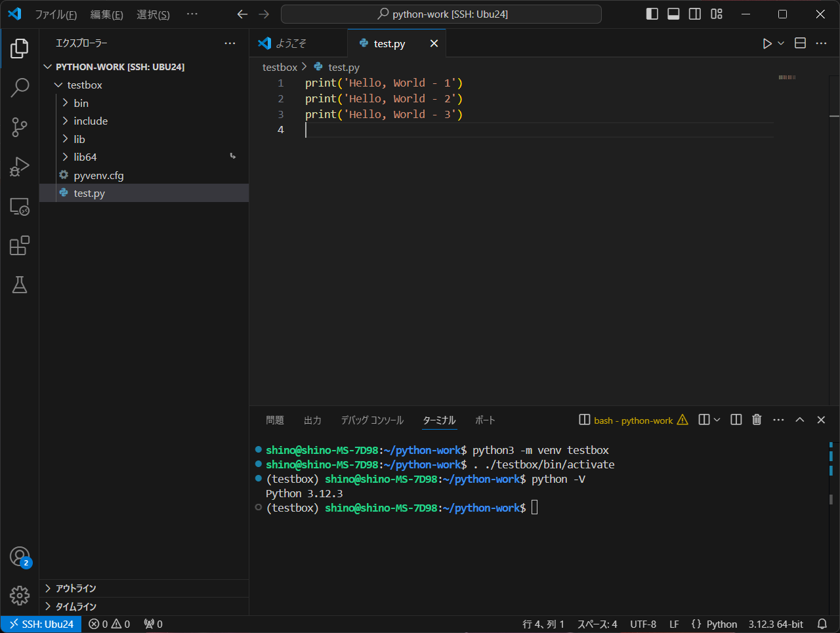Viewport: 840px width, 633px height.
Task: Open the Manage gear icon
Action: tap(19, 596)
